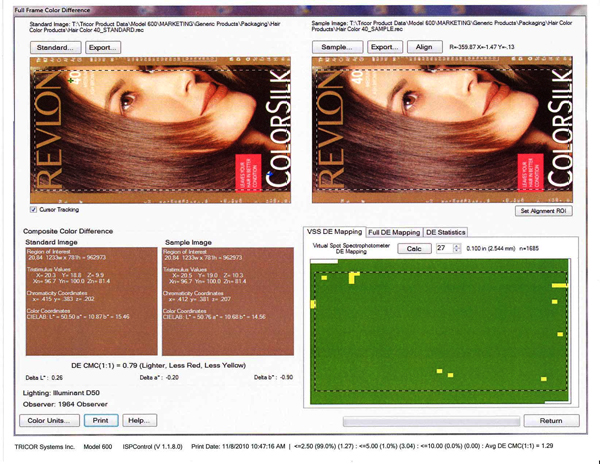Click the 'Delta a* : -0.20' value

(159, 378)
